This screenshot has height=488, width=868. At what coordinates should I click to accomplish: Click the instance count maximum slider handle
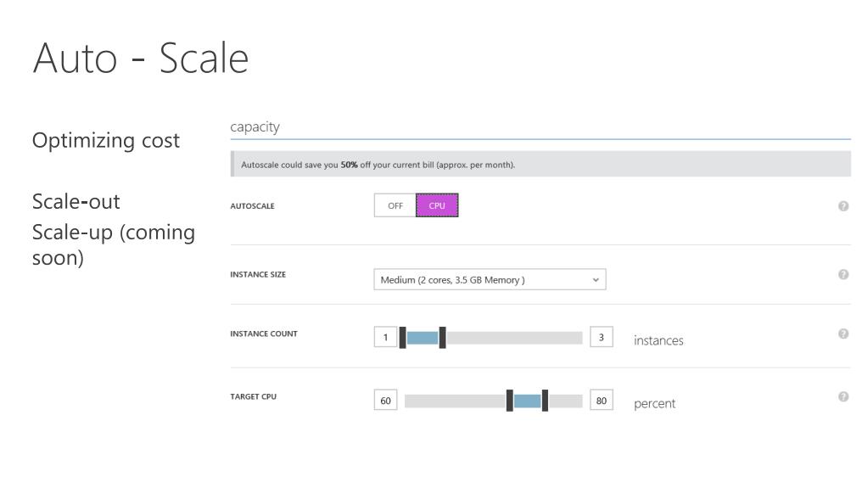tap(442, 338)
